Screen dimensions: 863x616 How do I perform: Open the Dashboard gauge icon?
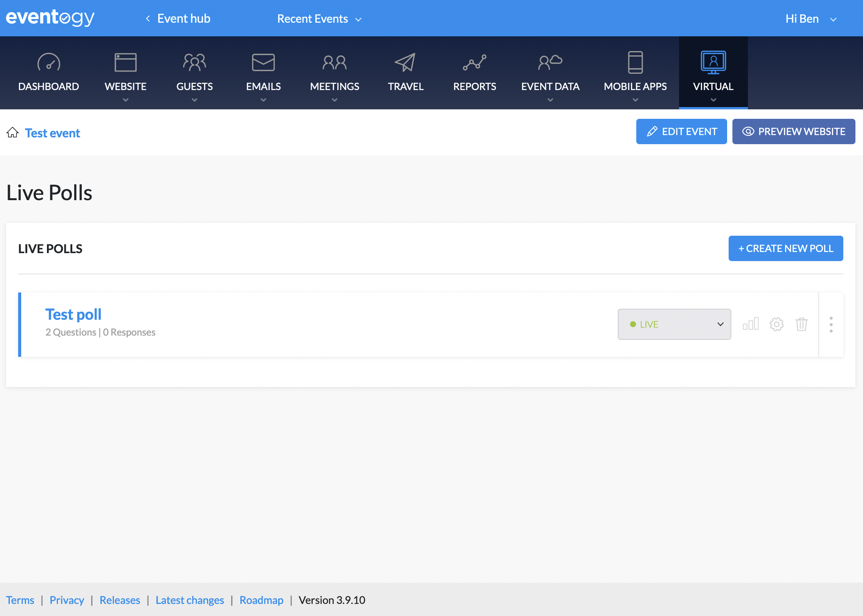tap(48, 62)
